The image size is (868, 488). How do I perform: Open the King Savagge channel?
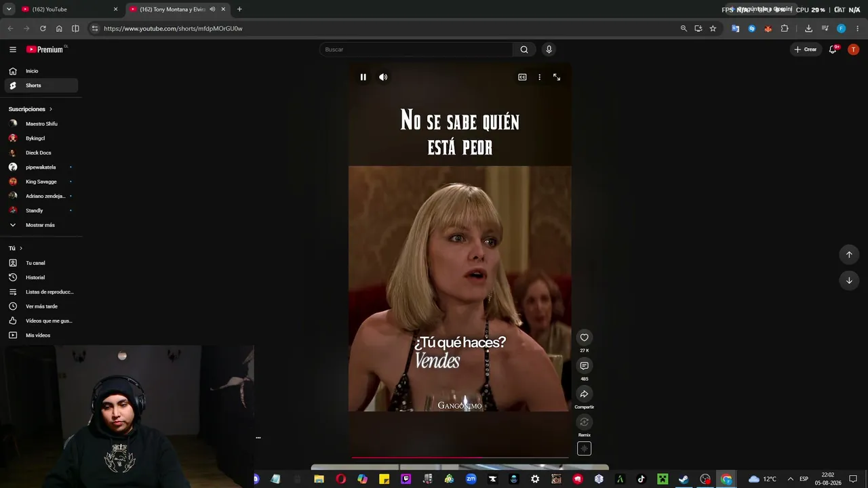41,182
